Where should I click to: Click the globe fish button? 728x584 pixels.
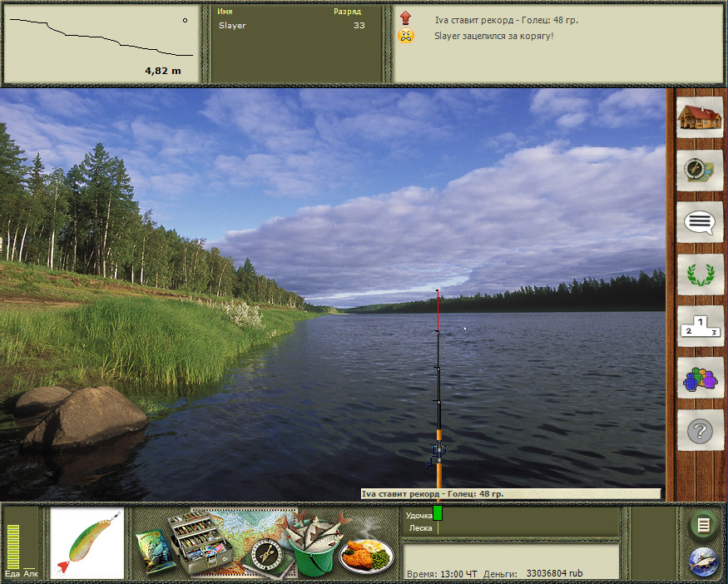coord(704,562)
